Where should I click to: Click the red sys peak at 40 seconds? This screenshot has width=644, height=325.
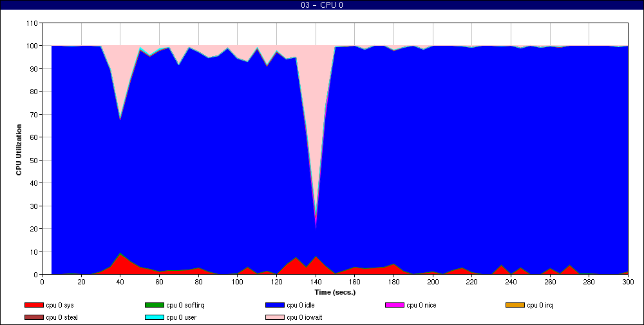point(120,263)
